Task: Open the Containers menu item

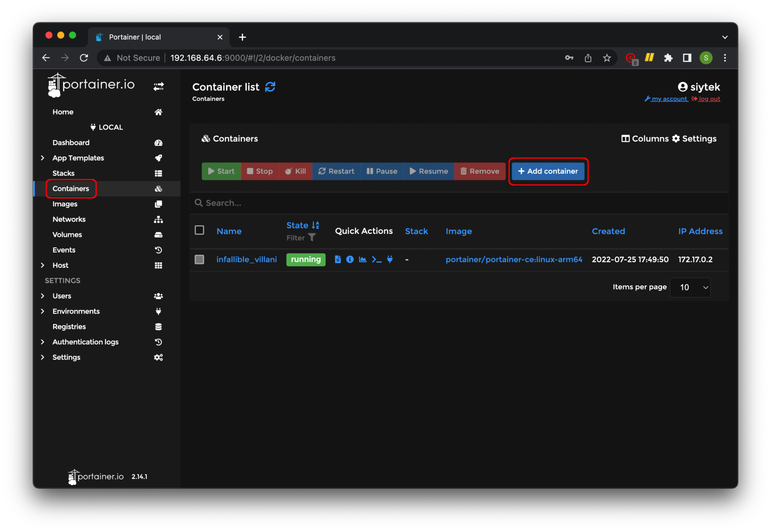Action: pyautogui.click(x=70, y=188)
